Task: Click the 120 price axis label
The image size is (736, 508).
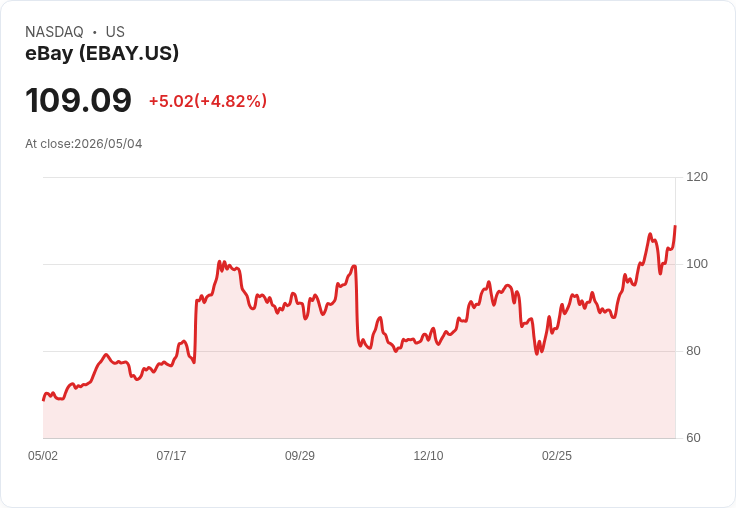Action: [x=697, y=177]
